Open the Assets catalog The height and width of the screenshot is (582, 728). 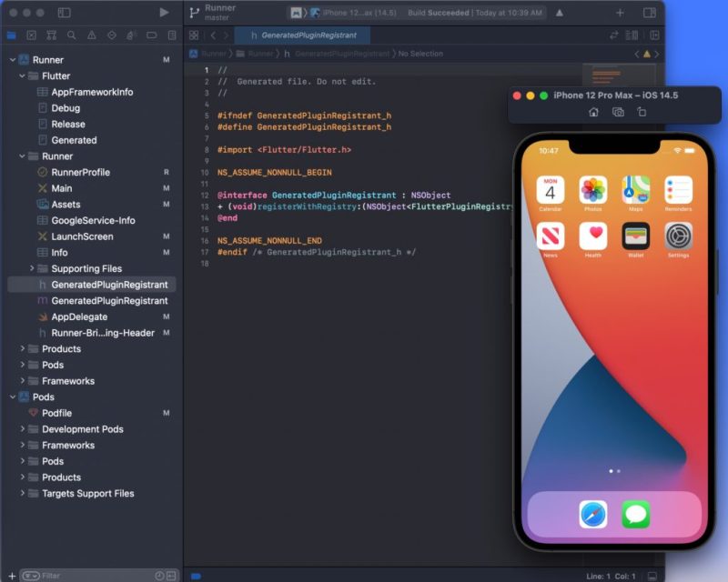[66, 205]
